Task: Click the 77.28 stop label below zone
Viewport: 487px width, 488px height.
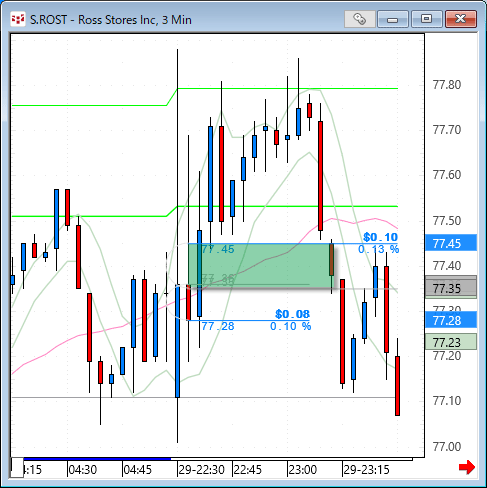Action: coord(218,326)
